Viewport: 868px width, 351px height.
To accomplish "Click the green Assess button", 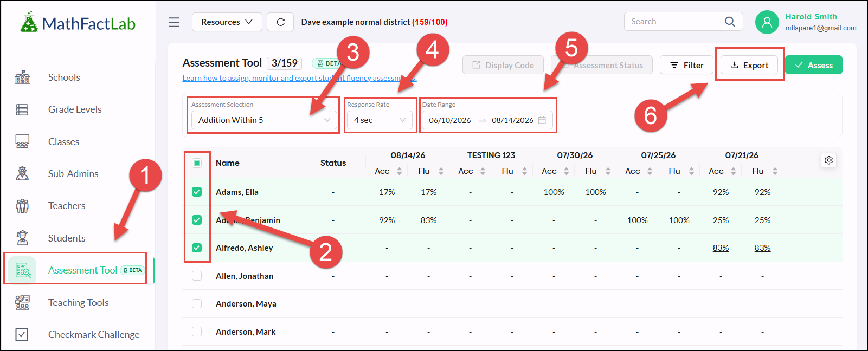I will point(813,65).
